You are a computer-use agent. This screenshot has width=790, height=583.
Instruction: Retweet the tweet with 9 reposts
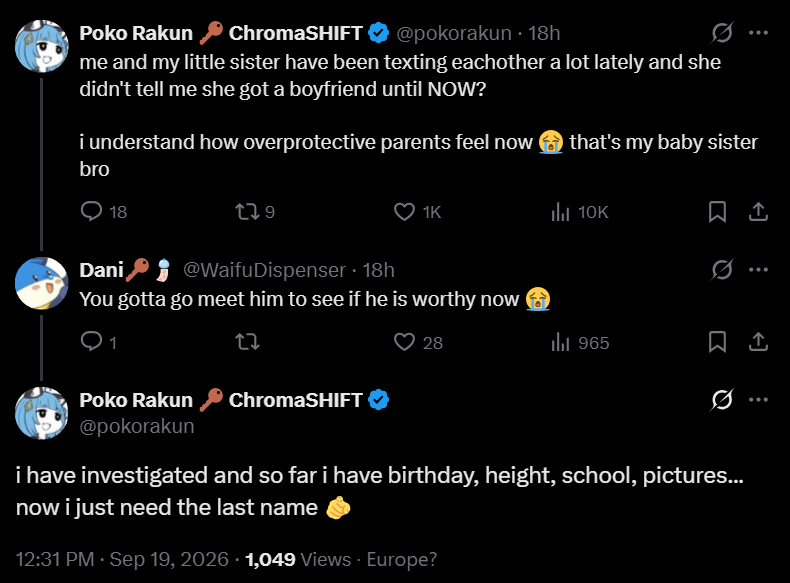click(247, 212)
